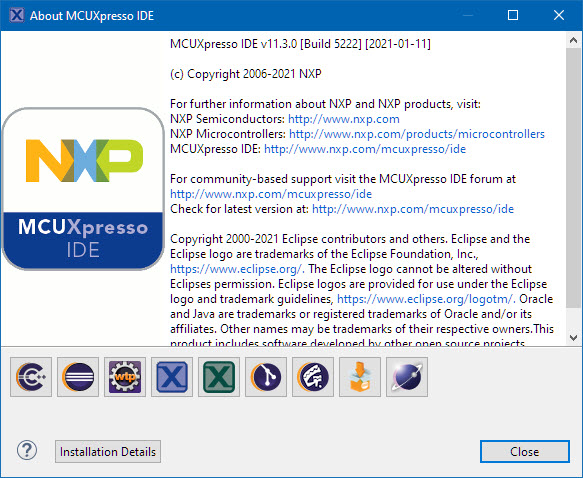The image size is (583, 478).
Task: Click the Eclipse hand-drawing feature icon
Action: click(x=313, y=377)
